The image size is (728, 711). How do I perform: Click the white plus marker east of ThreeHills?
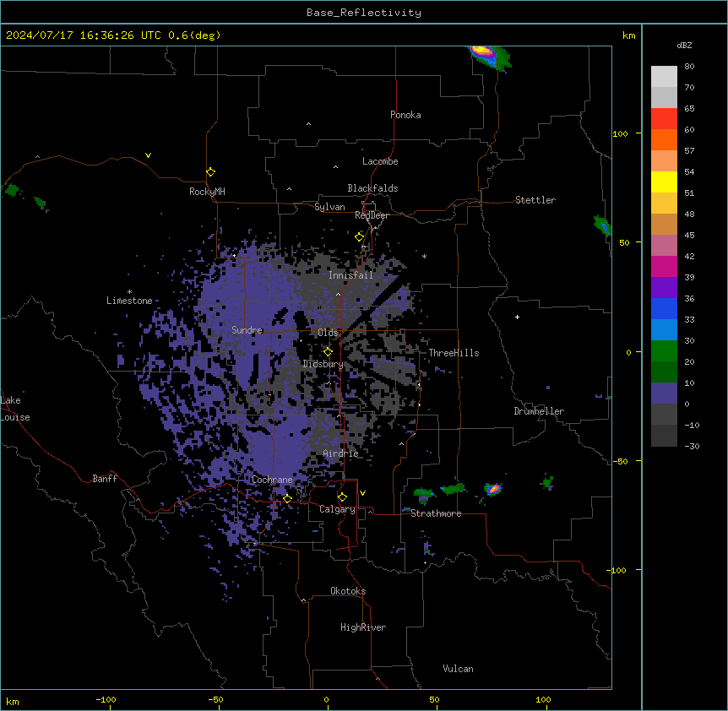click(x=517, y=317)
